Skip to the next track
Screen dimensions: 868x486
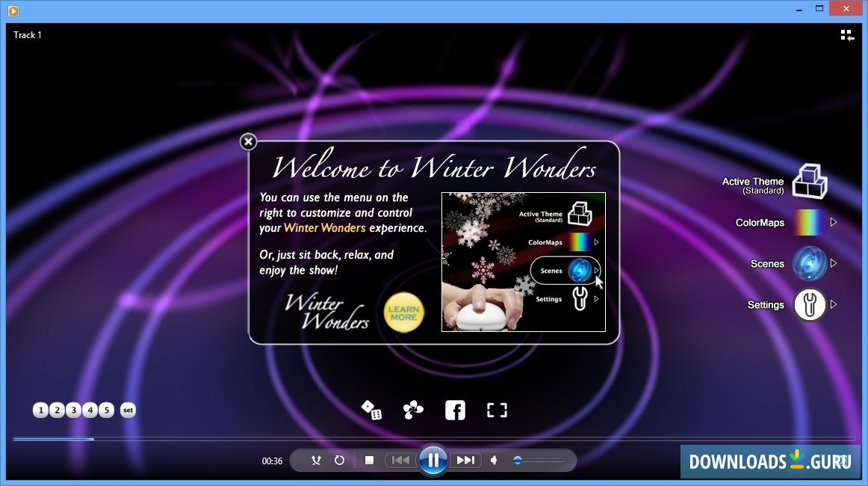point(465,461)
